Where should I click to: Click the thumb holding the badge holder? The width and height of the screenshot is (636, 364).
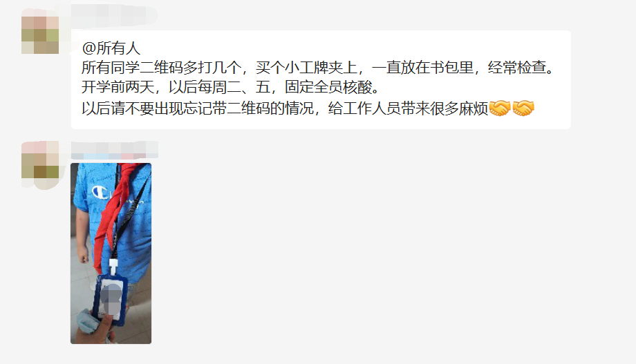pos(106,326)
